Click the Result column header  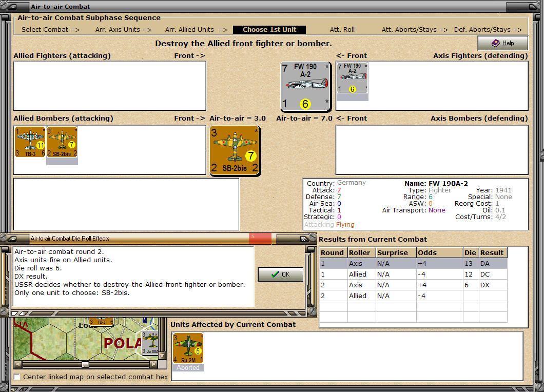tap(493, 252)
